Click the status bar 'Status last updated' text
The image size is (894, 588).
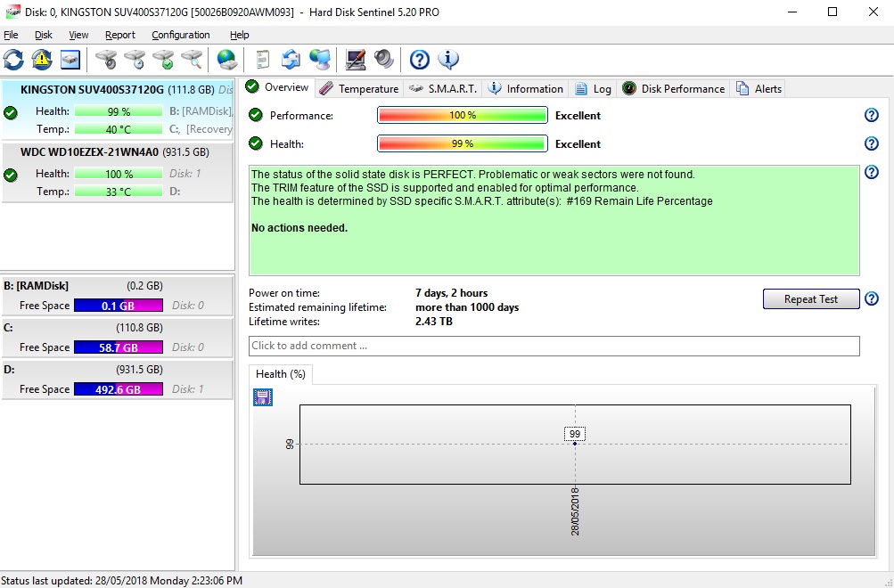point(122,581)
